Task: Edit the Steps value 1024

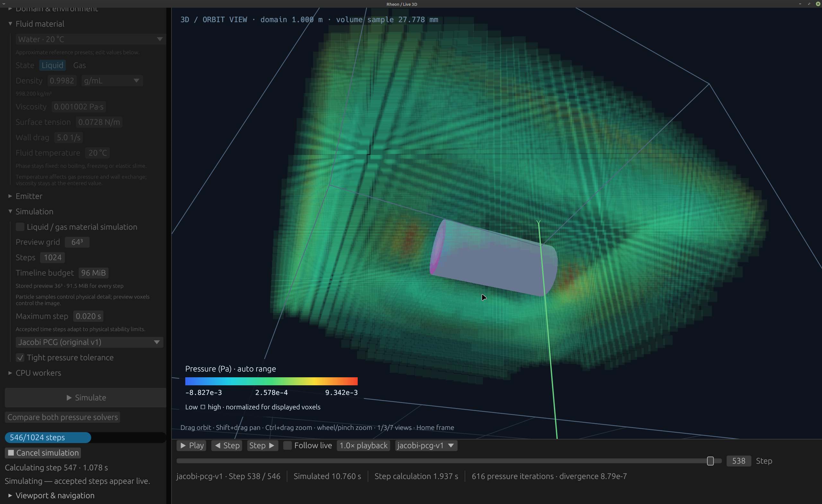Action: click(x=53, y=257)
